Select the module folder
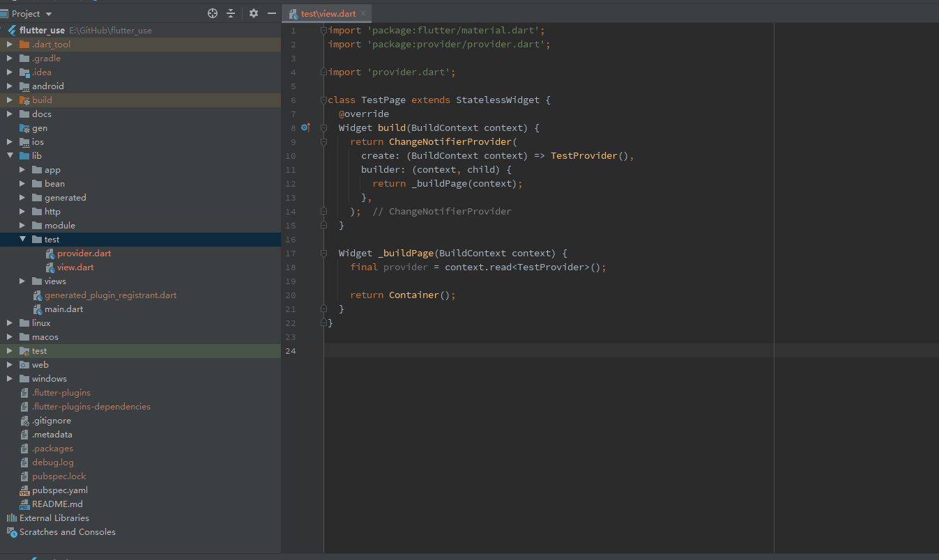Image resolution: width=939 pixels, height=560 pixels. (x=60, y=226)
